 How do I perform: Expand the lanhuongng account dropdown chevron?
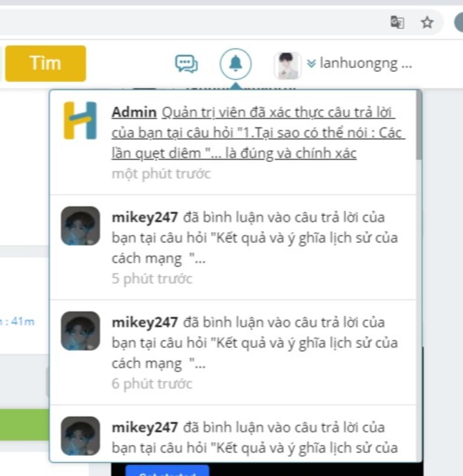311,64
